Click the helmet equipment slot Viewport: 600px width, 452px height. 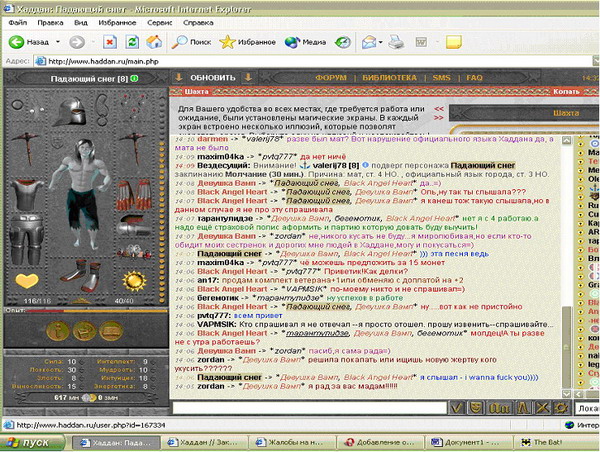click(71, 111)
